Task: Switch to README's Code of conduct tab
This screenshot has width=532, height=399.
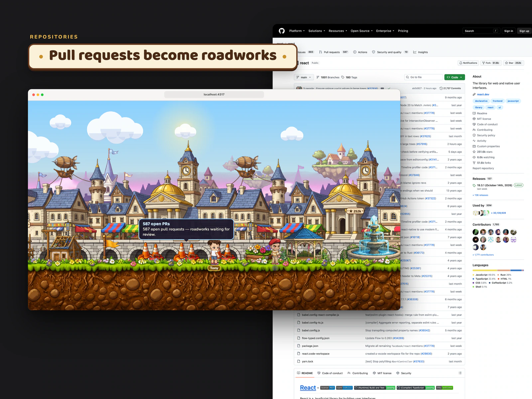Action: pos(330,373)
